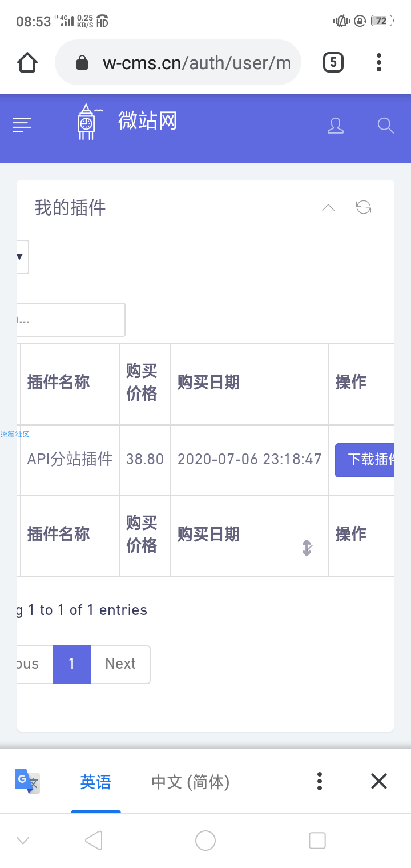Open the user profile icon in header
The image size is (411, 868).
336,126
